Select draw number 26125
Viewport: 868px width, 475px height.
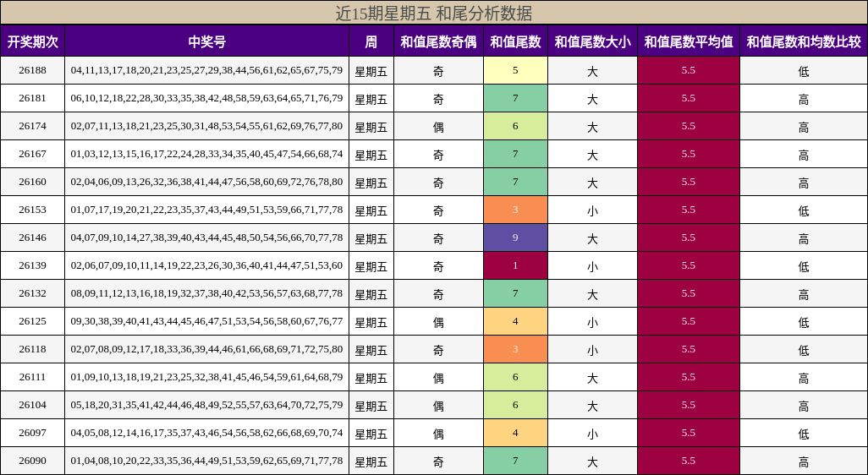click(32, 321)
